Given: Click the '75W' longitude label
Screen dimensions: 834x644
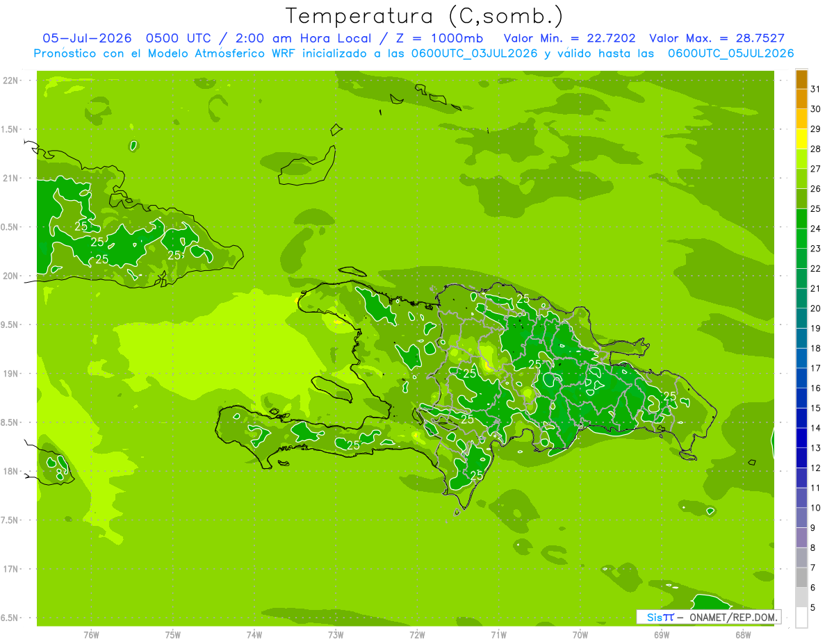Looking at the screenshot, I should [173, 635].
